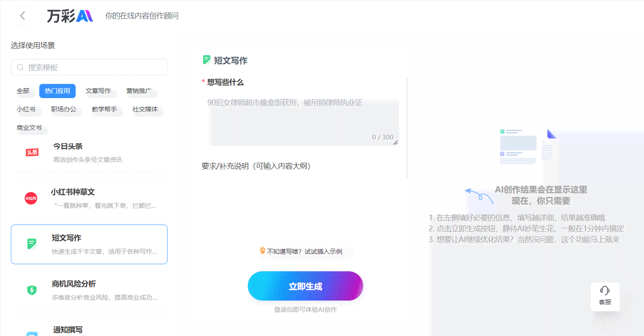Viewport: 644px width, 336px height.
Task: Open the 小红书种草文 template title
Action: click(73, 192)
